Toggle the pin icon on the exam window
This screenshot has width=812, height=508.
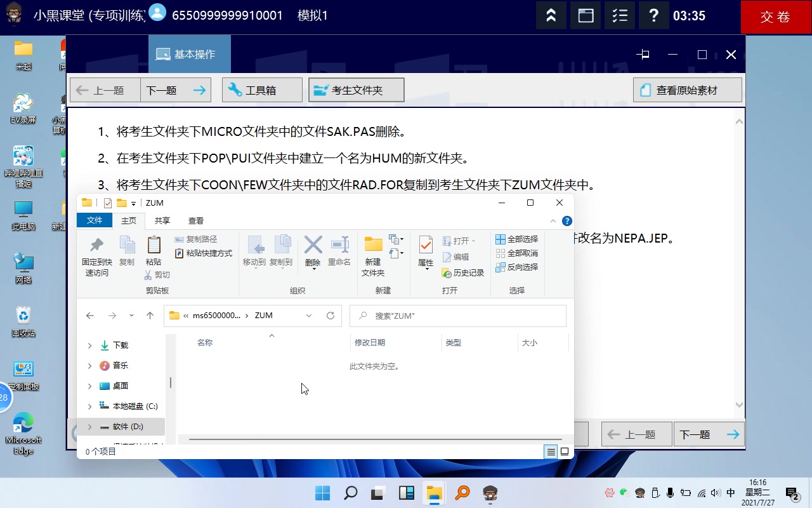643,55
